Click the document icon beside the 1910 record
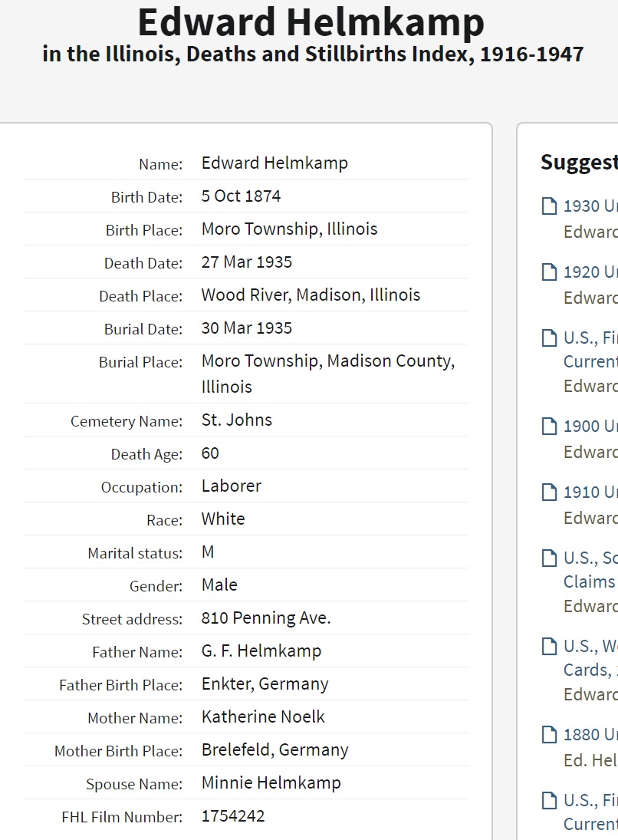The image size is (618, 840). tap(549, 492)
